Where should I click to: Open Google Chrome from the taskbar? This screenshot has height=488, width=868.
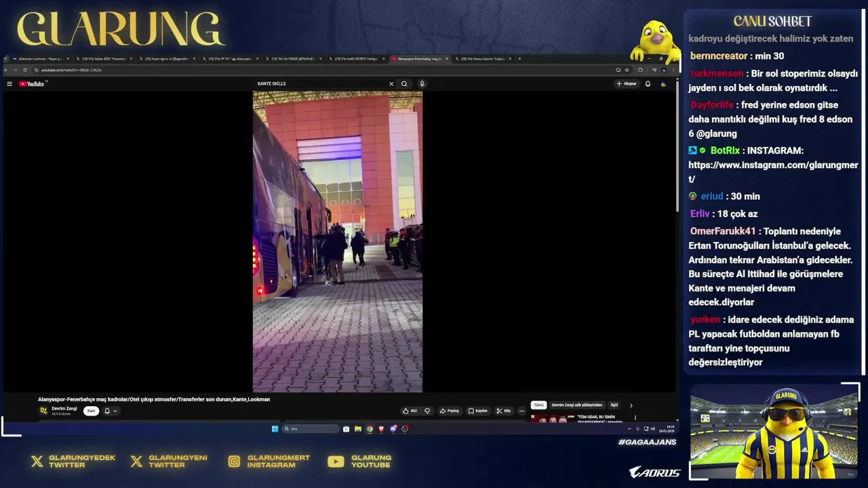[370, 429]
